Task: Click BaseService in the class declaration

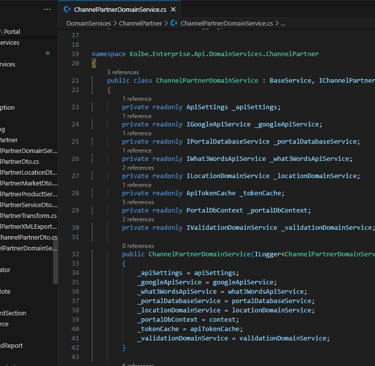Action: 290,81
